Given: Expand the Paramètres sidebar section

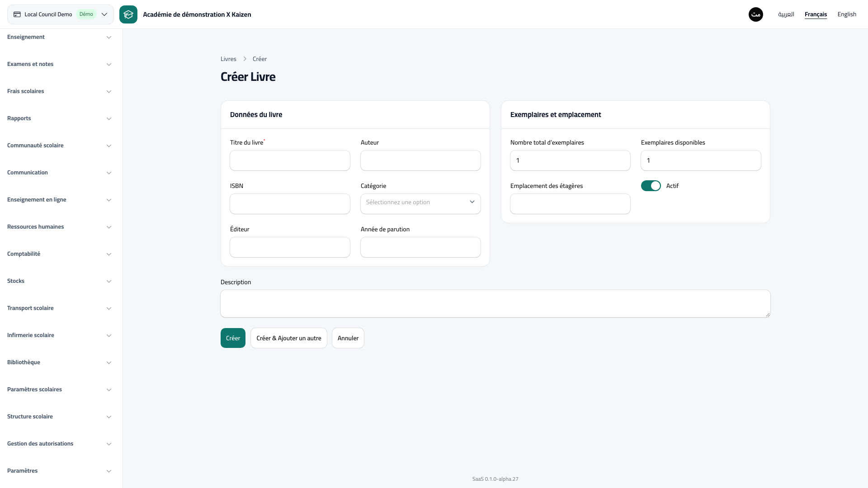Looking at the screenshot, I should (x=59, y=471).
